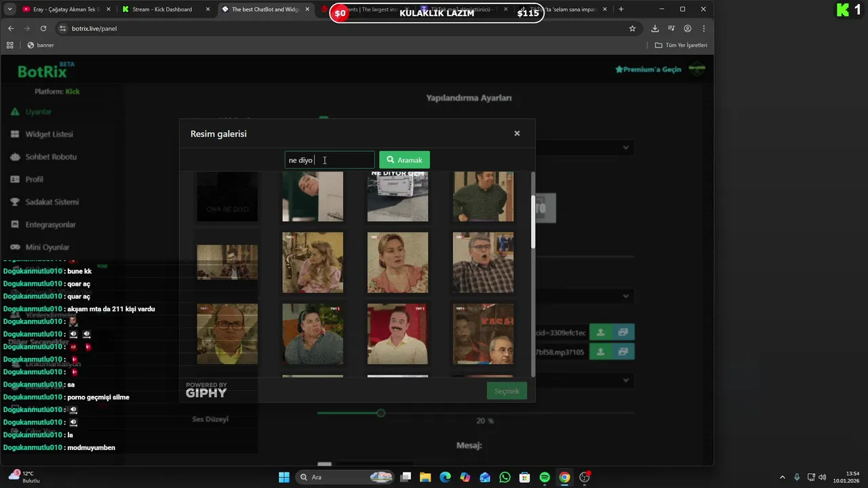This screenshot has height=488, width=868.
Task: Open the 12°C Bulutlu weather widget
Action: point(24,477)
